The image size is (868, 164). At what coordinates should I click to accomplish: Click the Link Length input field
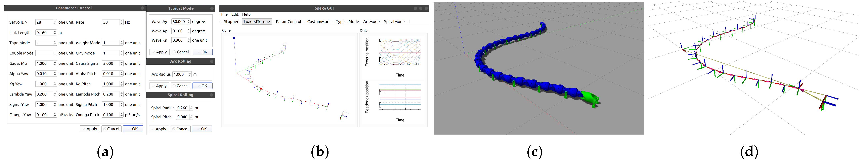click(x=44, y=33)
